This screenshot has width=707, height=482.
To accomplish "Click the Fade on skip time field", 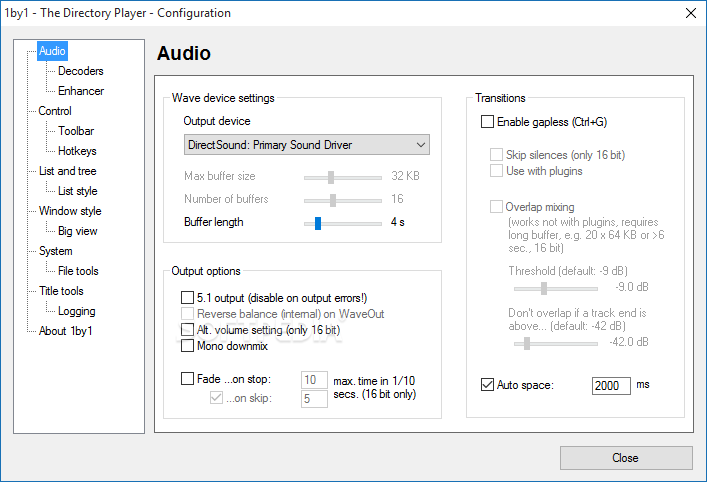I will click(314, 399).
